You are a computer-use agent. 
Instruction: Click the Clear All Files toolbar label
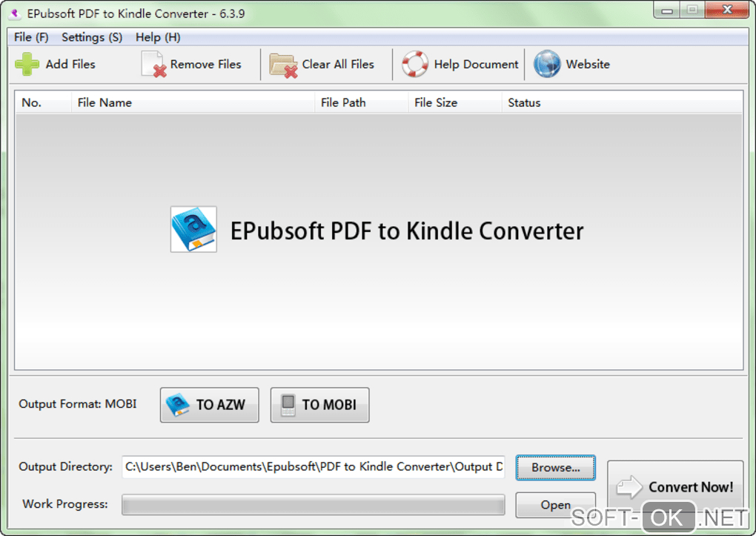(338, 64)
